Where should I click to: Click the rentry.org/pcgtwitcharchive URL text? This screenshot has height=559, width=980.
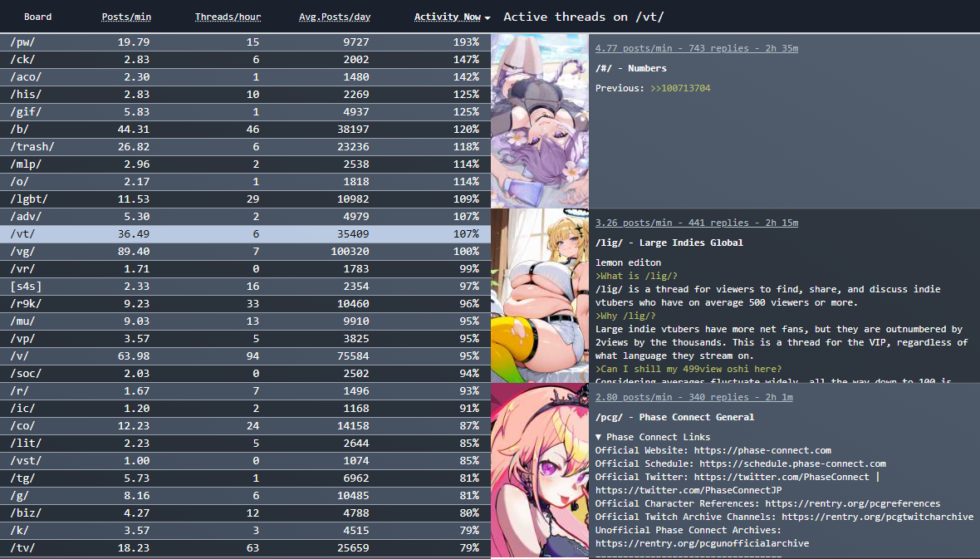pyautogui.click(x=878, y=517)
